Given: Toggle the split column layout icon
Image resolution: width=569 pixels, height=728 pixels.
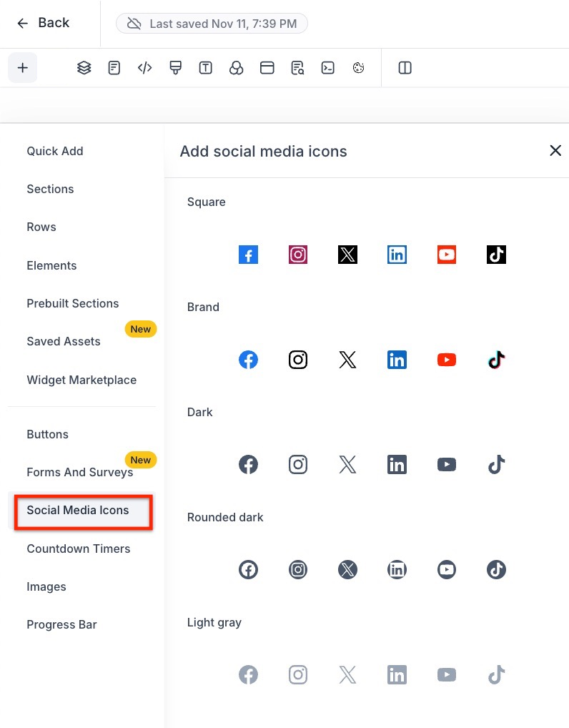Looking at the screenshot, I should 405,68.
